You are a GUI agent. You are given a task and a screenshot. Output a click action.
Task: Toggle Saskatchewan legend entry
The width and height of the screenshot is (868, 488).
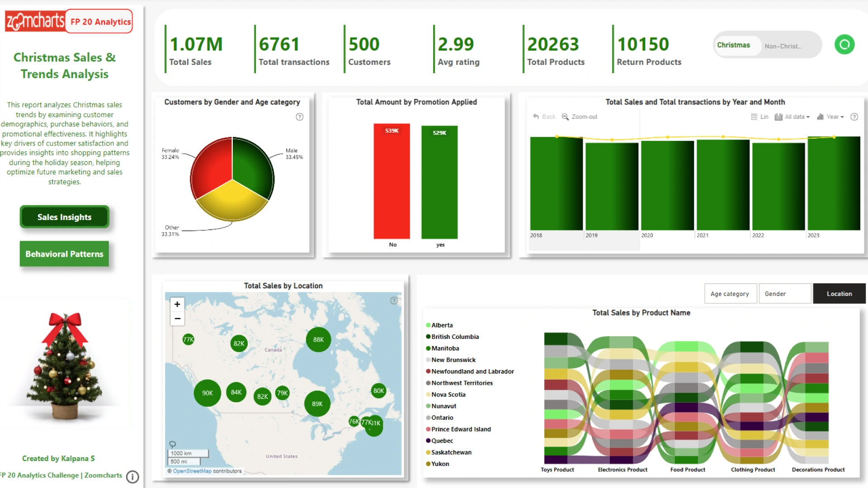click(x=448, y=453)
